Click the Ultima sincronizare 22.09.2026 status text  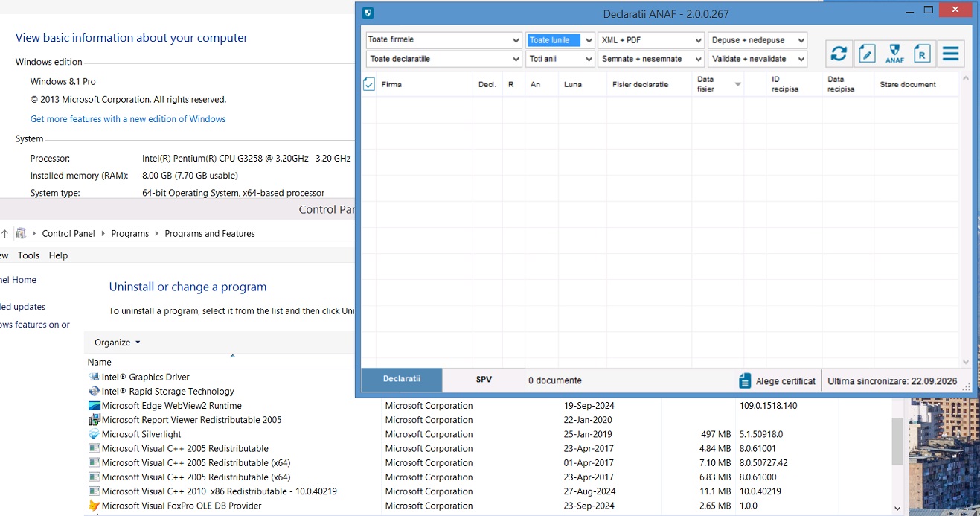tap(892, 381)
